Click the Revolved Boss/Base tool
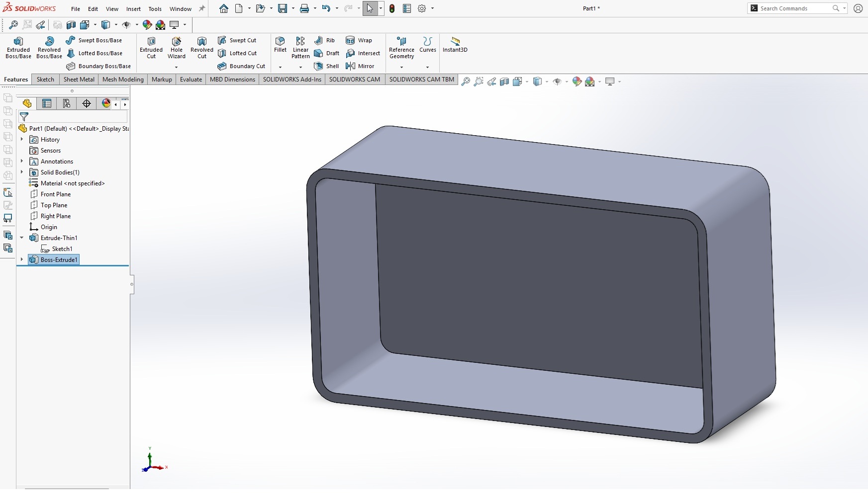The width and height of the screenshot is (868, 500). point(49,47)
